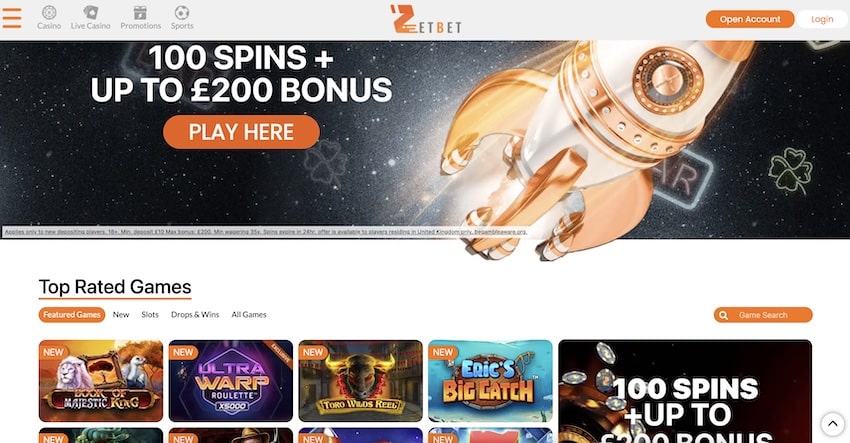The image size is (850, 443).
Task: Open the Sports football icon
Action: (x=182, y=12)
